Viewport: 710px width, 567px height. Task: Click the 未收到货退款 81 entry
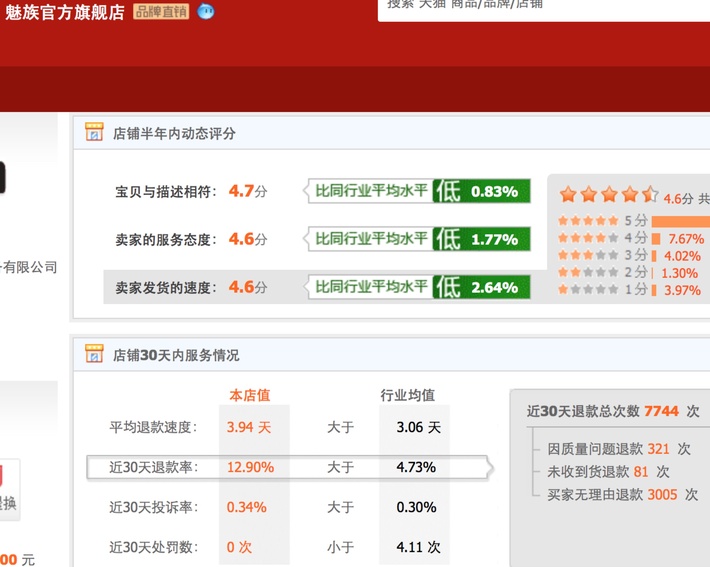pyautogui.click(x=608, y=471)
